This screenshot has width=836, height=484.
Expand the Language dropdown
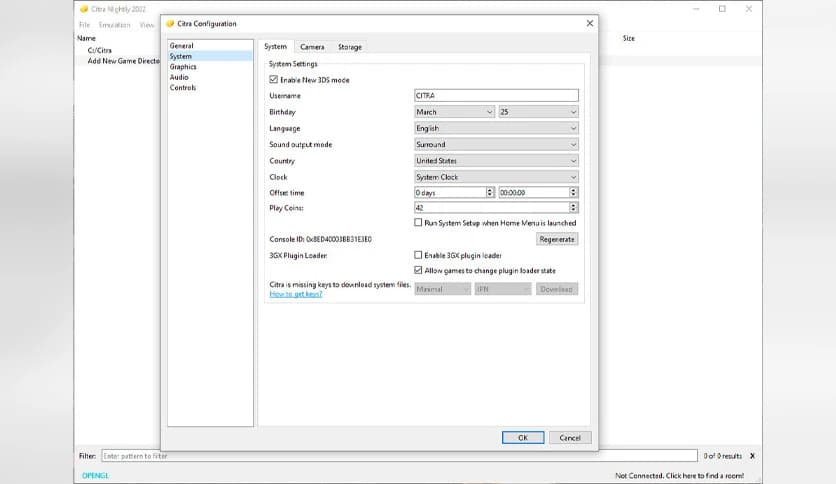click(x=496, y=128)
